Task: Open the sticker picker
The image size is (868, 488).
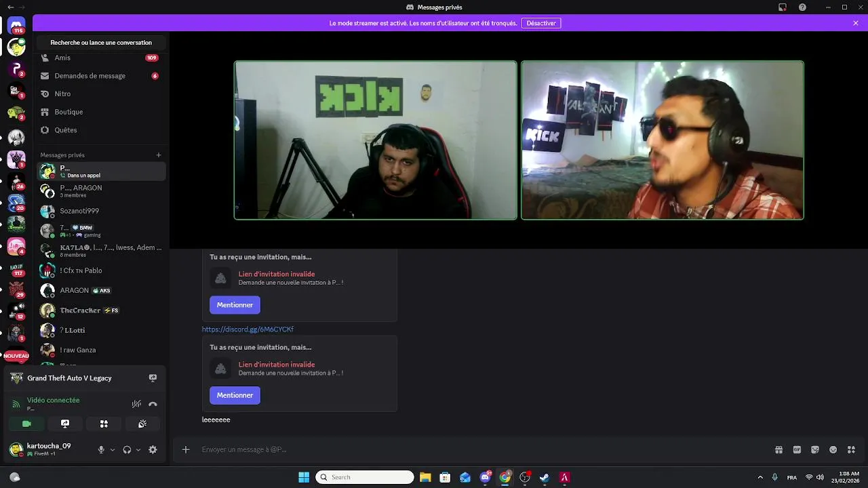Action: point(815,449)
